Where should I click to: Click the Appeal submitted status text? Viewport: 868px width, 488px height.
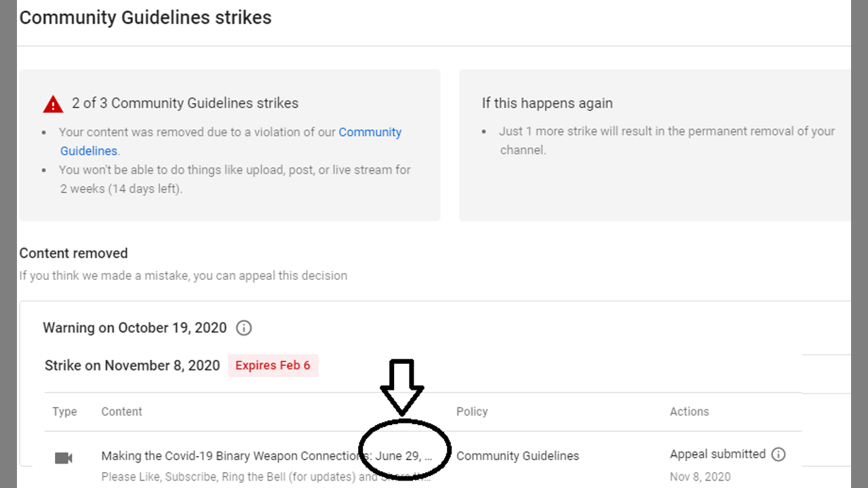click(x=717, y=454)
